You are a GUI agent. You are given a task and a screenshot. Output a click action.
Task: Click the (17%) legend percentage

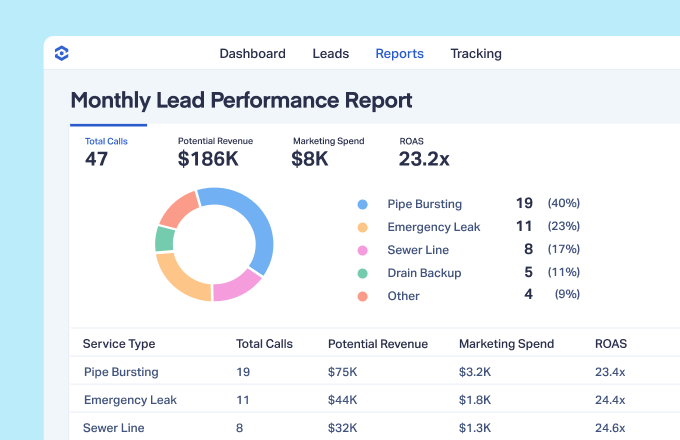pyautogui.click(x=564, y=249)
